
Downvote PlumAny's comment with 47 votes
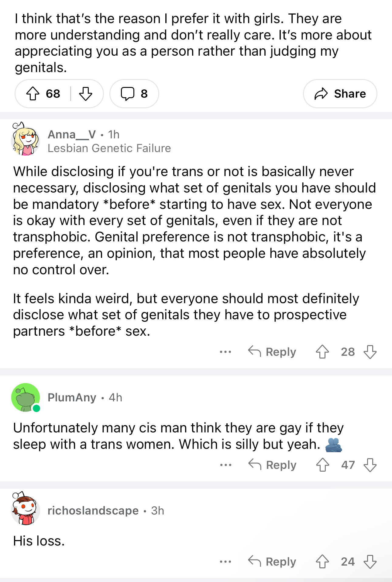pyautogui.click(x=370, y=465)
